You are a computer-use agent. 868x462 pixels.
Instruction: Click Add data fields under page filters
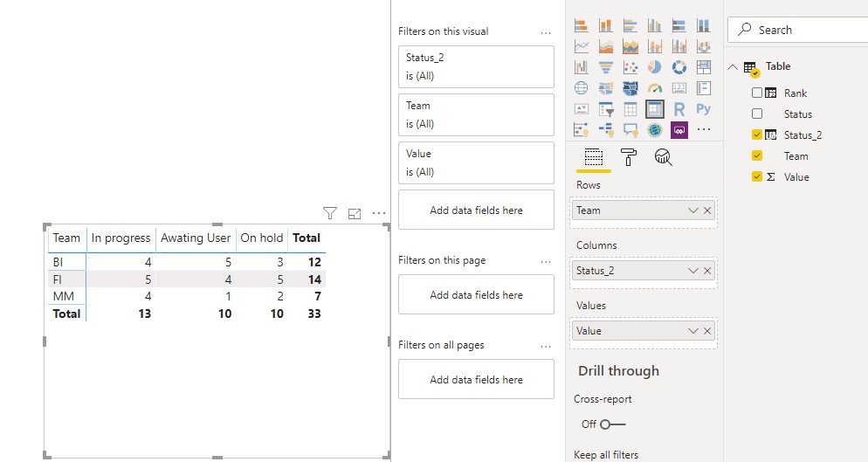pyautogui.click(x=476, y=294)
